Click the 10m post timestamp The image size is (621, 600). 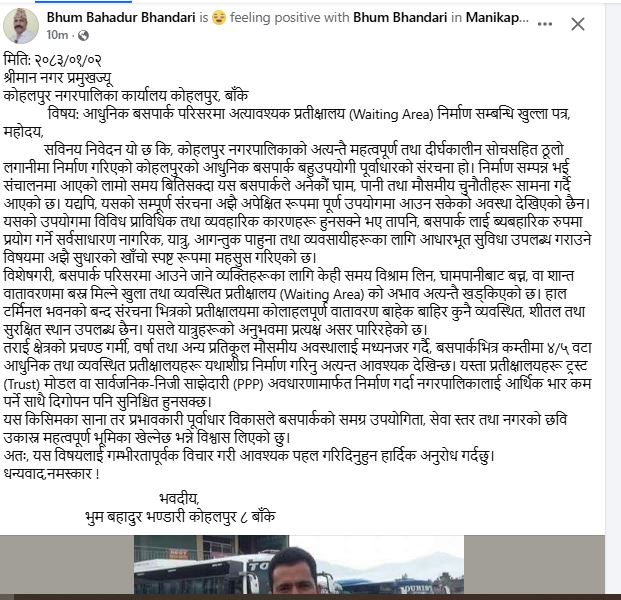[57, 35]
